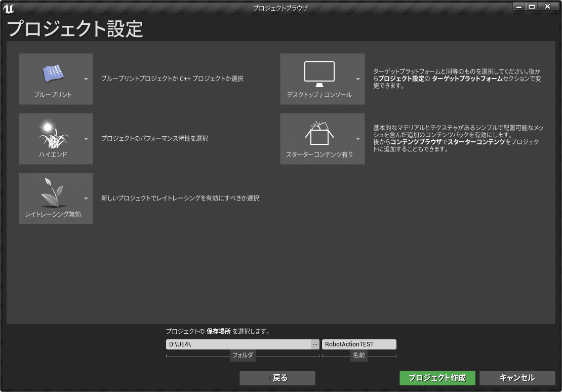This screenshot has height=392, width=562.
Task: Click the Unreal Engine logo in the titlebar
Action: [x=8, y=8]
